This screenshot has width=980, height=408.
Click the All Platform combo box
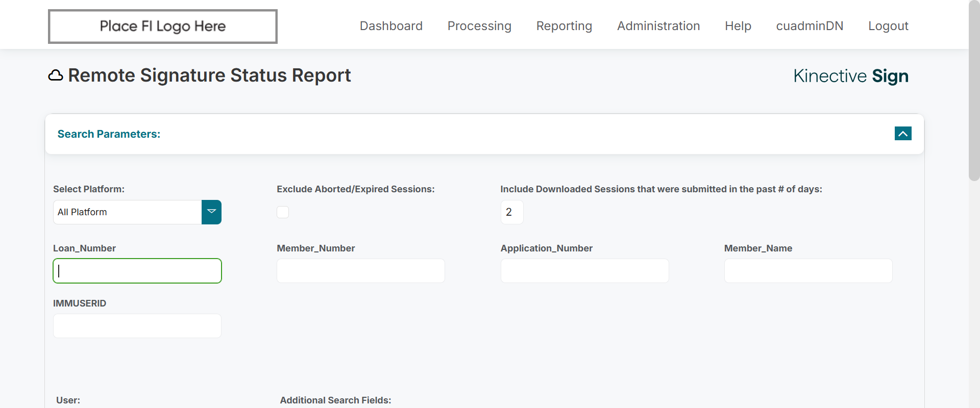tap(128, 212)
